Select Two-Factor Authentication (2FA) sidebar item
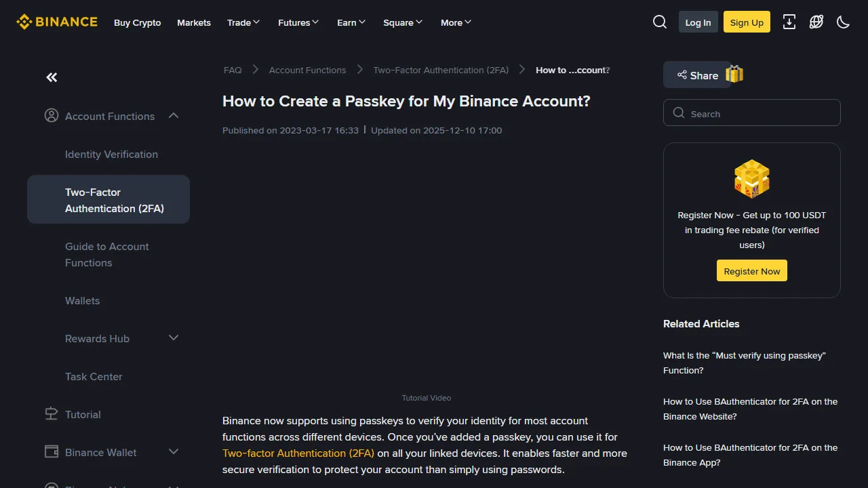 click(108, 199)
